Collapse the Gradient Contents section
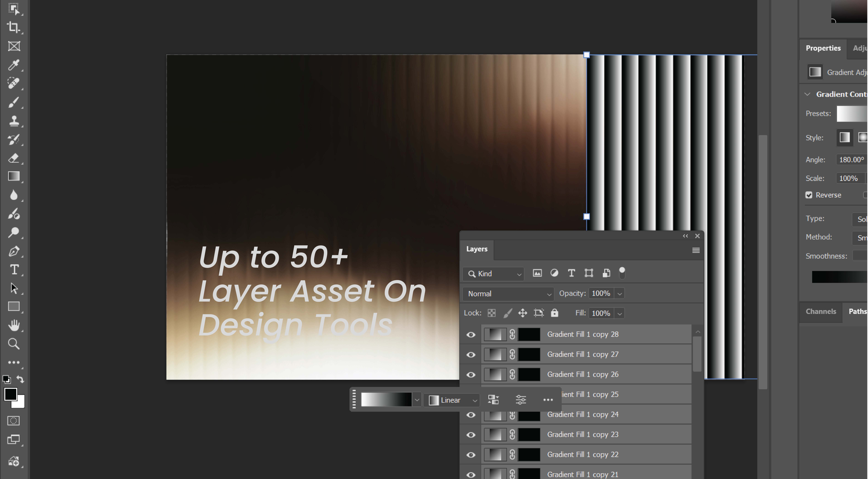 (x=807, y=94)
